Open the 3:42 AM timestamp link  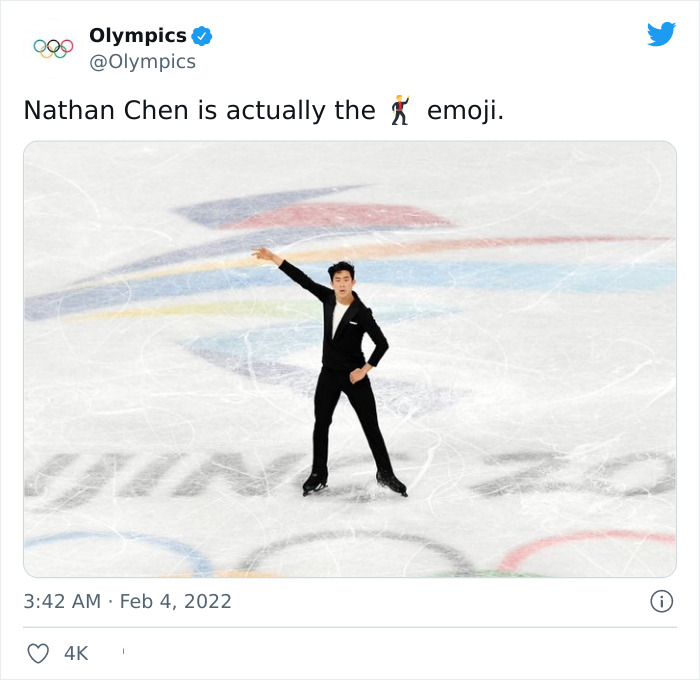pos(62,601)
